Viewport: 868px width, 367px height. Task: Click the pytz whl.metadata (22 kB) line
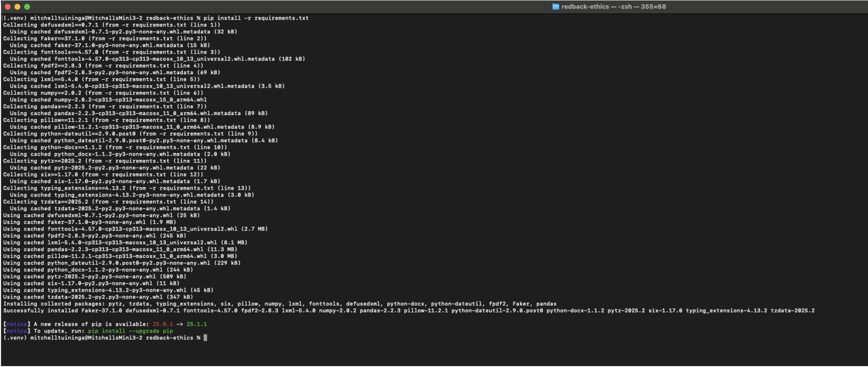[x=115, y=168]
